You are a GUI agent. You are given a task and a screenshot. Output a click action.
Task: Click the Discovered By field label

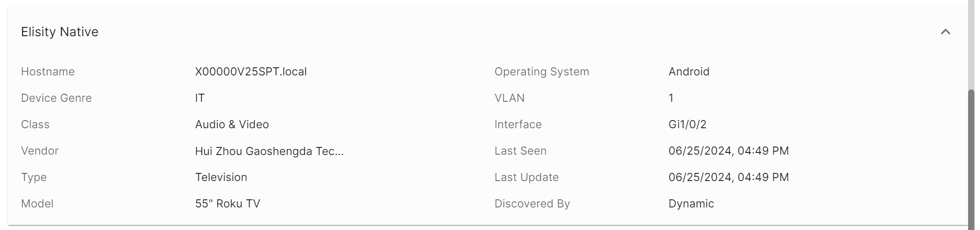tap(532, 204)
